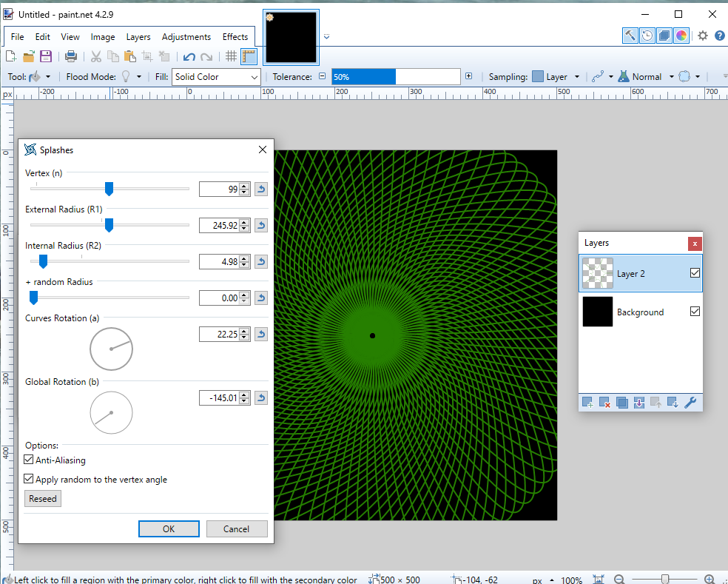Screen dimensions: 728x584
Task: Open Layer Properties wrench icon
Action: point(690,403)
